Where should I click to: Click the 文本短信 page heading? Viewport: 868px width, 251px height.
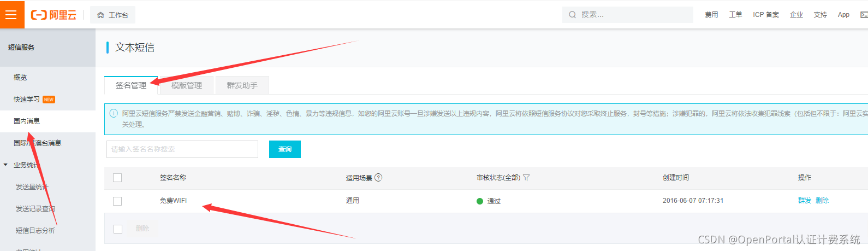pos(135,48)
